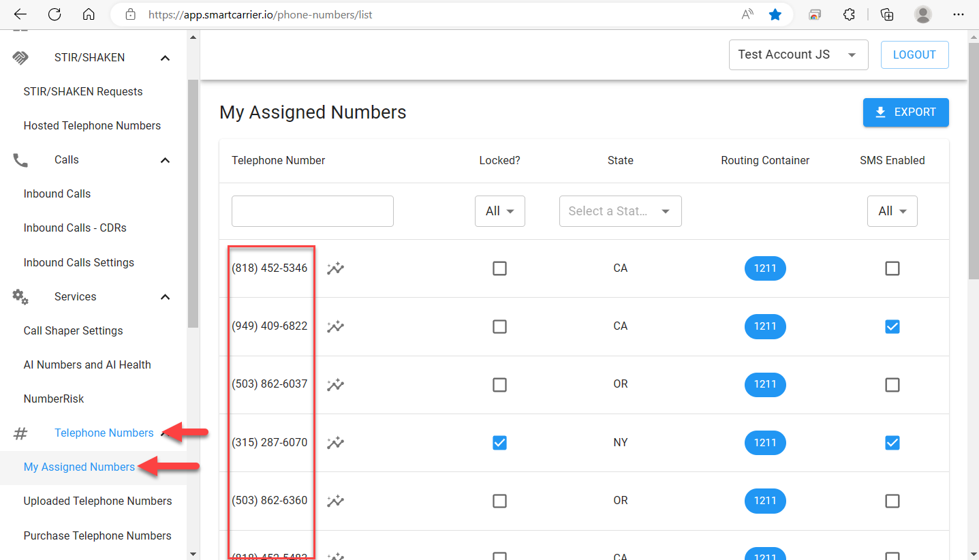Viewport: 979px width, 560px height.
Task: Enable SMS for (503) 862-6037
Action: [892, 384]
